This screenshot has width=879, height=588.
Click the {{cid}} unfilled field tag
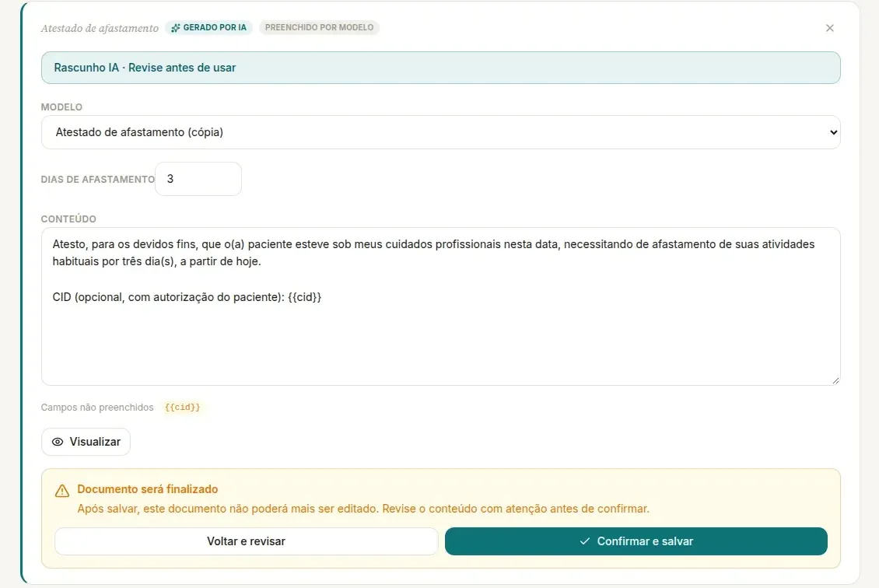coord(182,408)
